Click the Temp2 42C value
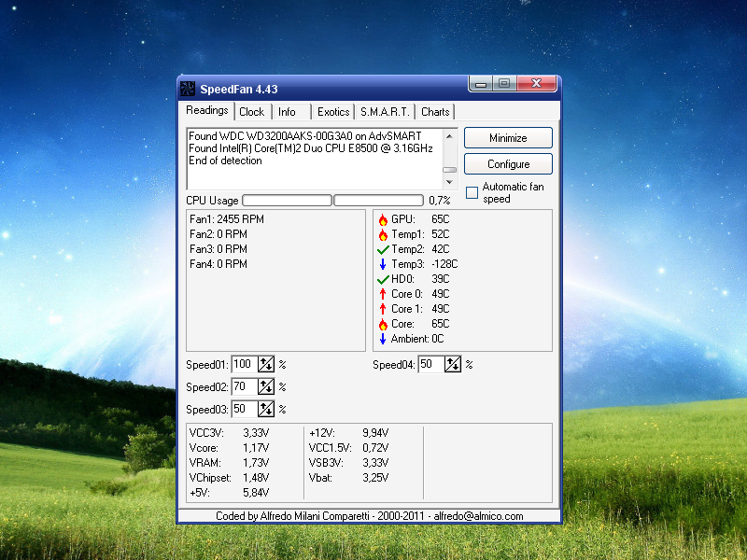The width and height of the screenshot is (747, 560). [x=440, y=249]
